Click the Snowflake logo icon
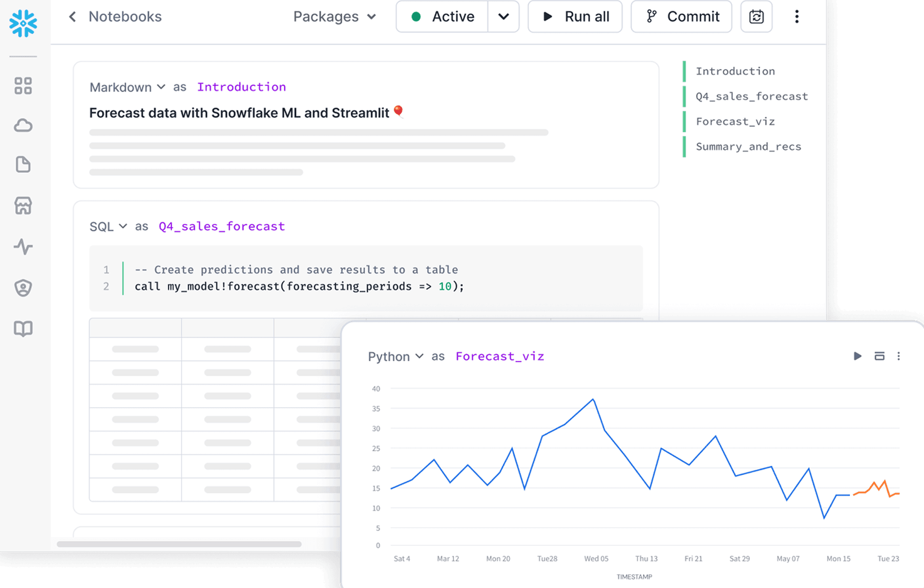The width and height of the screenshot is (924, 588). tap(23, 23)
